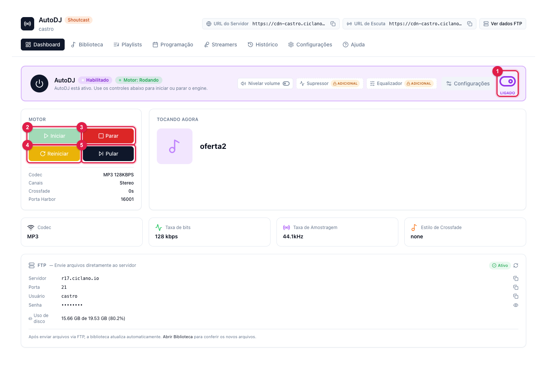Start the motor with Iniciar
The image size is (547, 392).
coord(54,136)
